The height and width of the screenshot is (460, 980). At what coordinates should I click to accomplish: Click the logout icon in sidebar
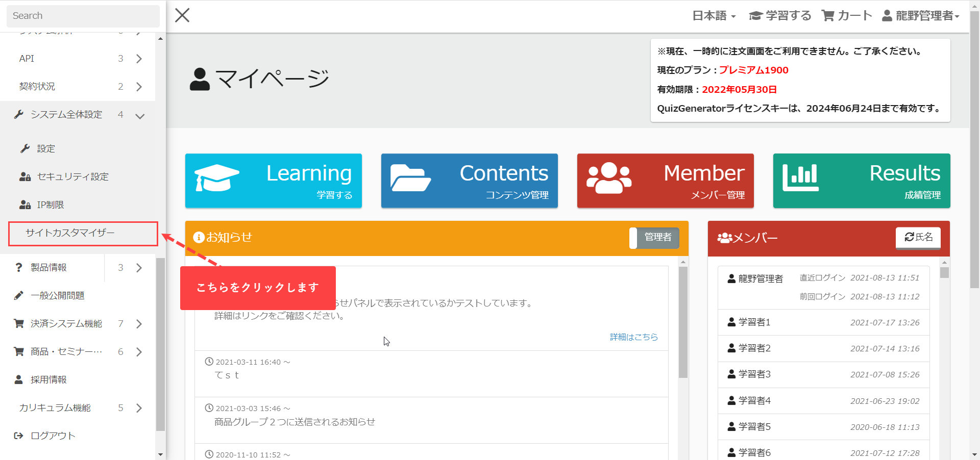coord(18,436)
